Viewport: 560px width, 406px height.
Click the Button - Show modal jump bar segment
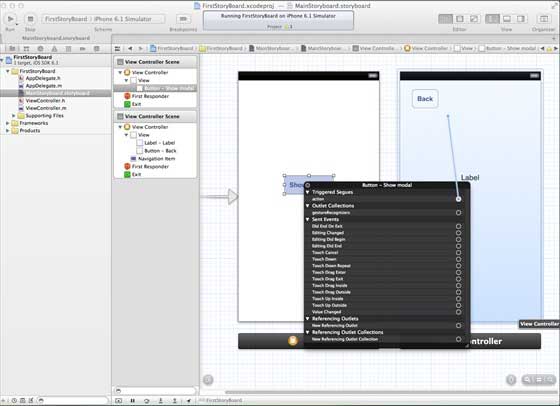click(508, 49)
